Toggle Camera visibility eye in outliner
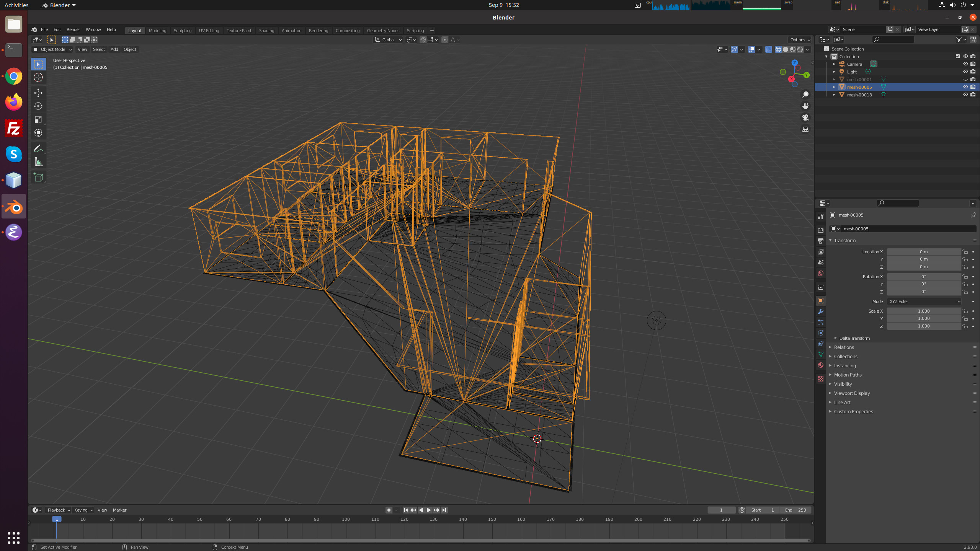Screen dimensions: 980x551 click(x=965, y=64)
